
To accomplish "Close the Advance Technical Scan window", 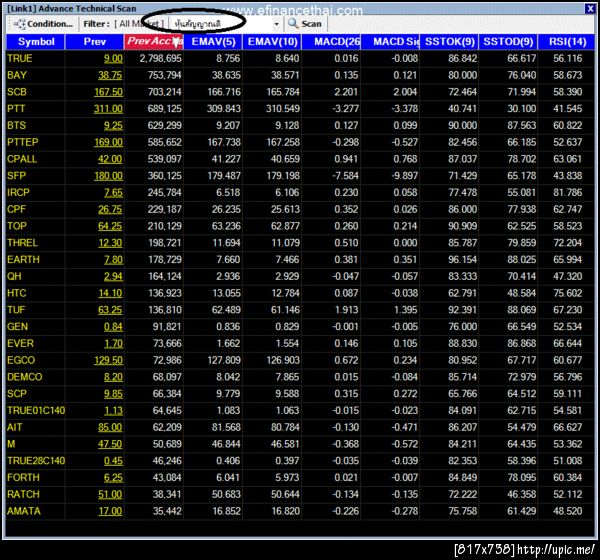I will 590,8.
